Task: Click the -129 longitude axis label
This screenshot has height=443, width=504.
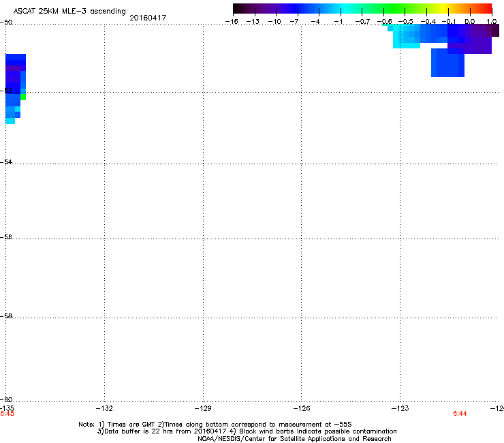Action: pyautogui.click(x=203, y=408)
